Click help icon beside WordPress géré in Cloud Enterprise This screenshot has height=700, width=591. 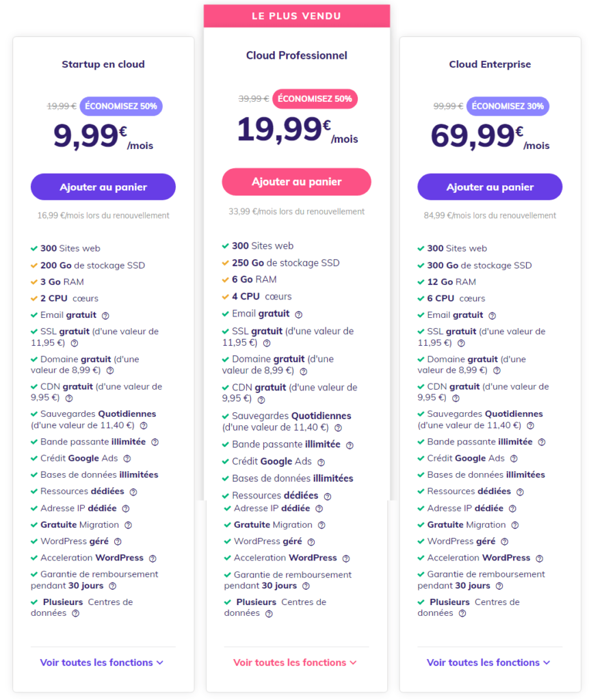click(x=505, y=541)
